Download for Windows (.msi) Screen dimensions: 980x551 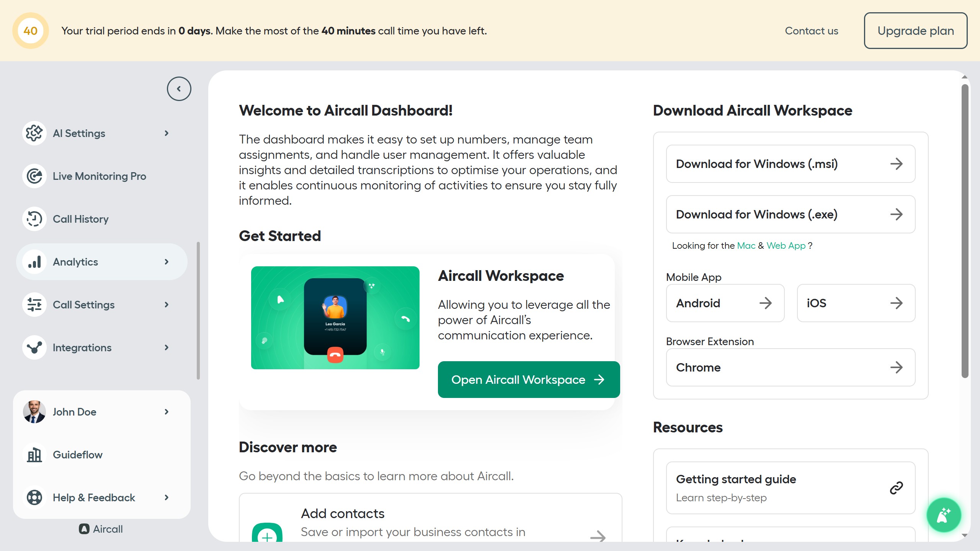[791, 164]
